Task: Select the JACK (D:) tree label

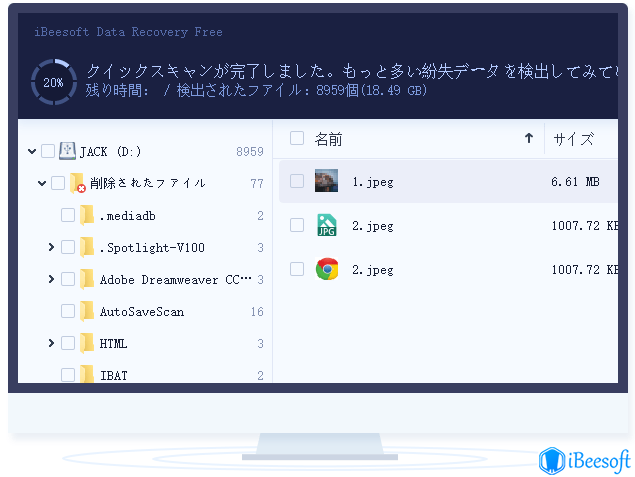Action: (x=110, y=152)
